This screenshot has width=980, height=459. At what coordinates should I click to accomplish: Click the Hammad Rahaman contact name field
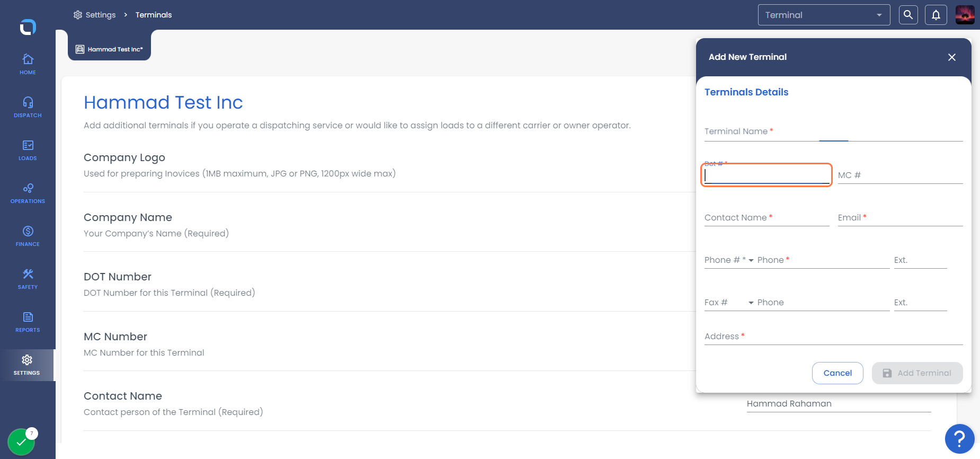pyautogui.click(x=839, y=404)
